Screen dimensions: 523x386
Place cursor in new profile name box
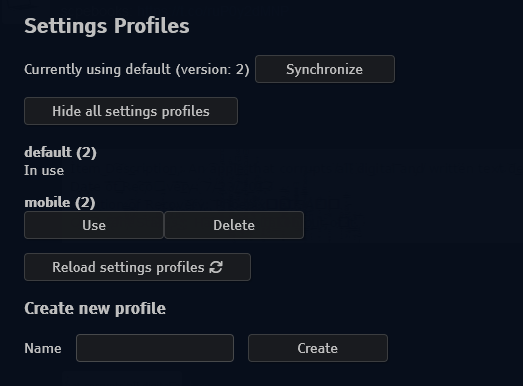[155, 348]
